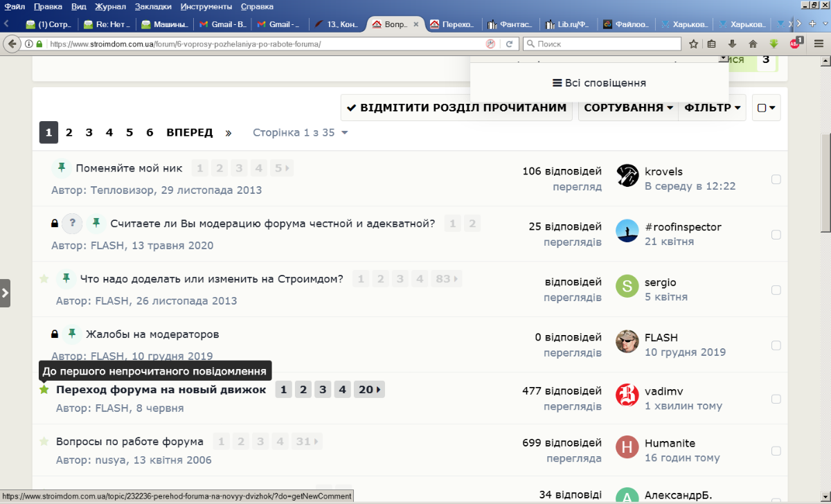Click the reload page icon in address bar
Viewport: 831px width, 504px height.
click(509, 44)
